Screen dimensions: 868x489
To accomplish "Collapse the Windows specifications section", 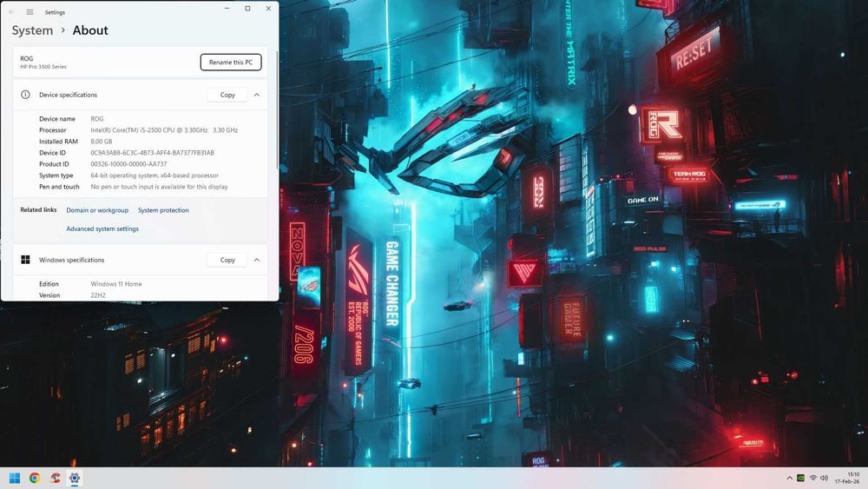I will [x=257, y=260].
